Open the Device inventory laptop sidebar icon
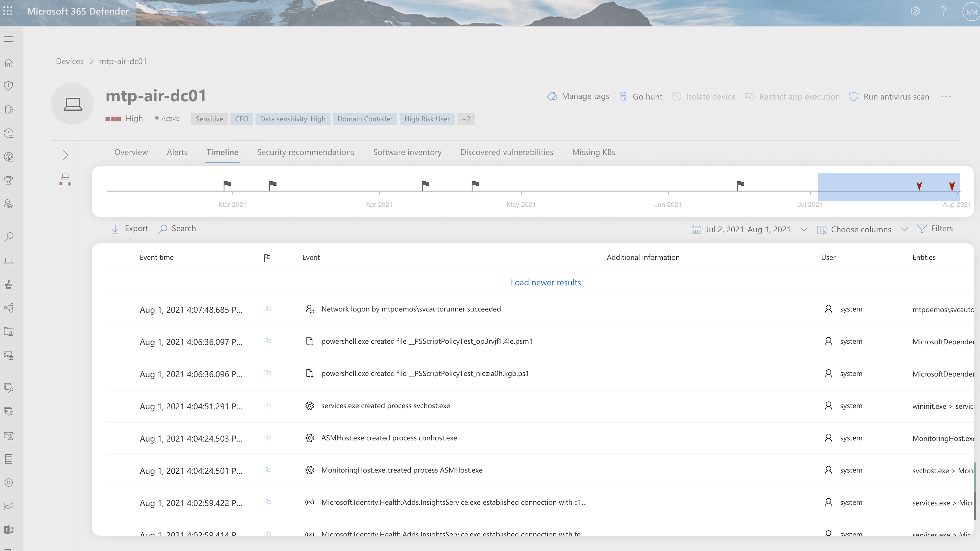The width and height of the screenshot is (980, 551). coord(8,261)
